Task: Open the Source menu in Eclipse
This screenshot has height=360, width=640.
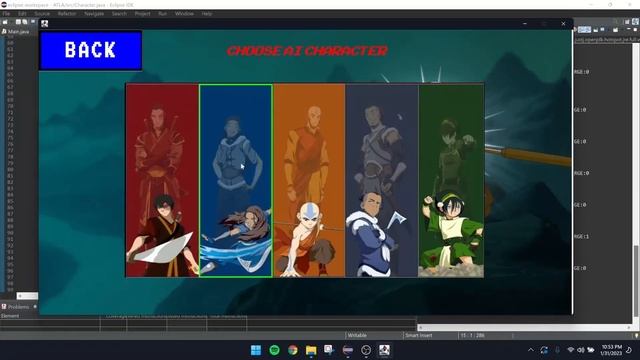Action: 42,13
